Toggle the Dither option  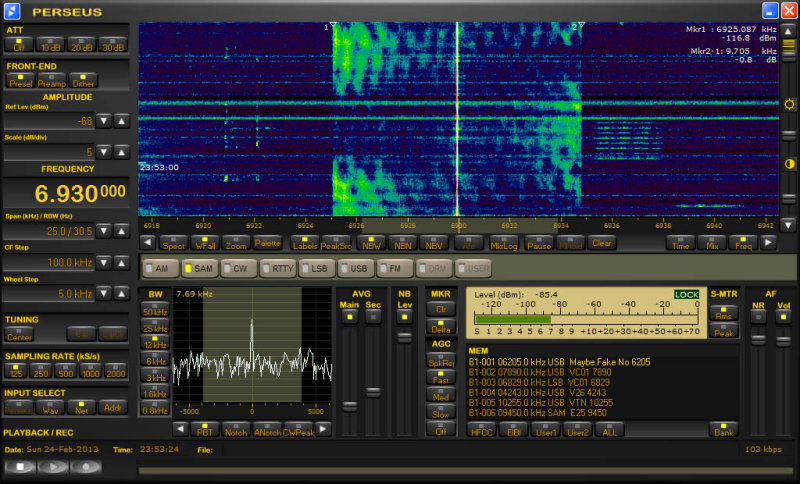tap(83, 81)
